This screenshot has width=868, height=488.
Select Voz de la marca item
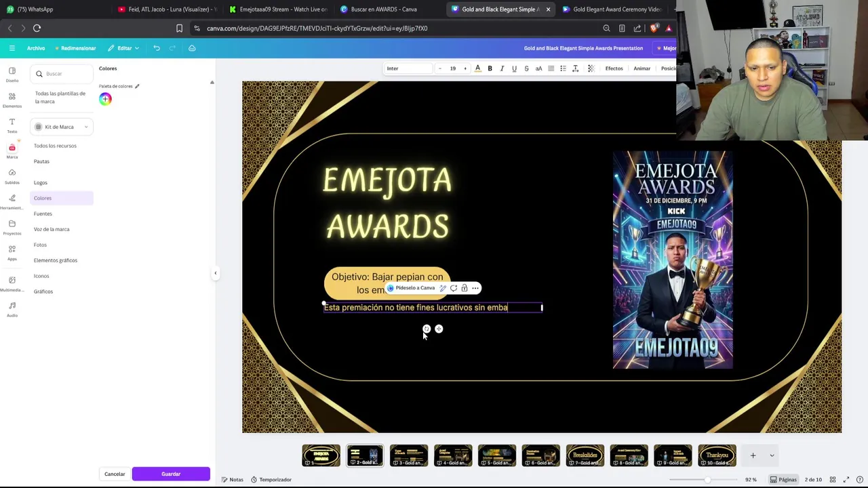(52, 229)
